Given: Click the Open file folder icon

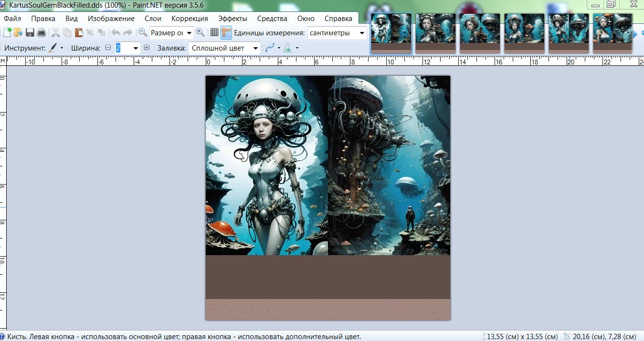Looking at the screenshot, I should [x=18, y=33].
